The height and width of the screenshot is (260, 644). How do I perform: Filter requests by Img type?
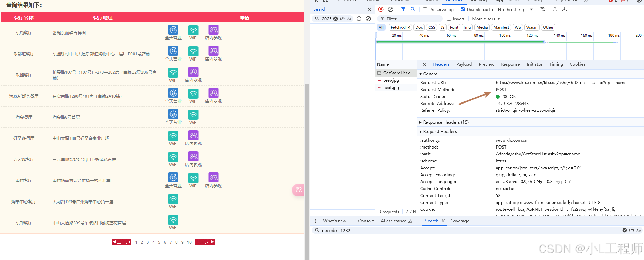click(467, 27)
